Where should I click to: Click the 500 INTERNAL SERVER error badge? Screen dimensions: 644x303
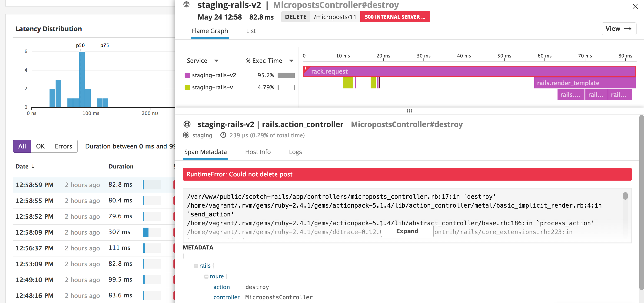(x=395, y=17)
